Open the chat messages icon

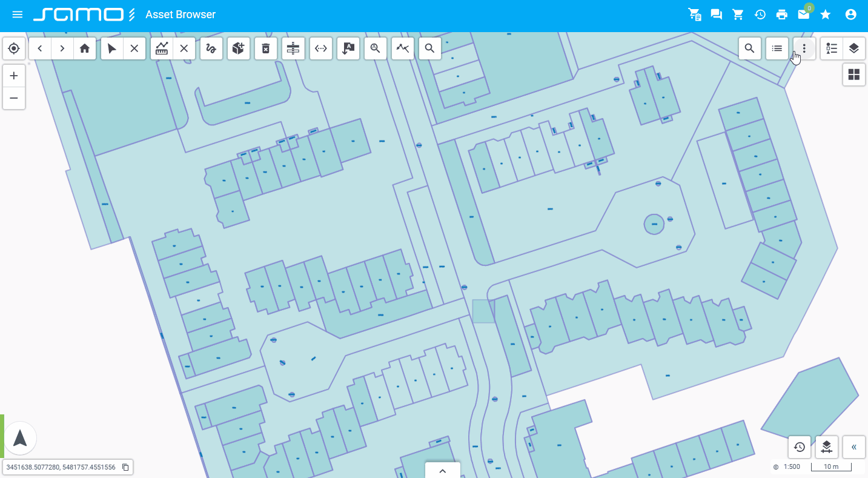[x=717, y=15]
